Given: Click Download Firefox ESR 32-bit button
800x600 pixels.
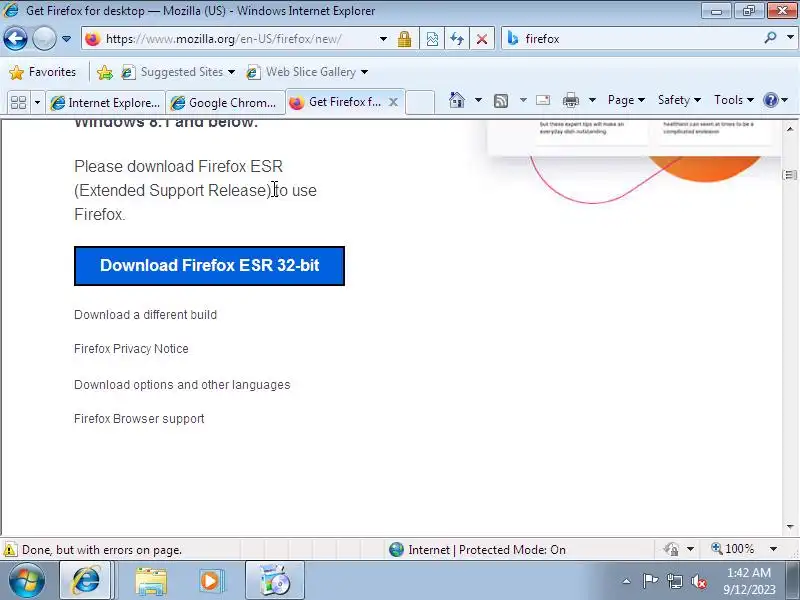Looking at the screenshot, I should click(209, 266).
